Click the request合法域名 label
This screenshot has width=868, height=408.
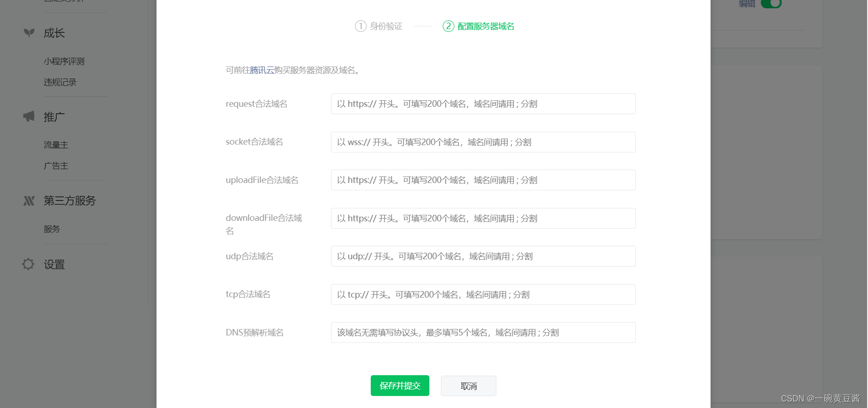click(x=257, y=104)
